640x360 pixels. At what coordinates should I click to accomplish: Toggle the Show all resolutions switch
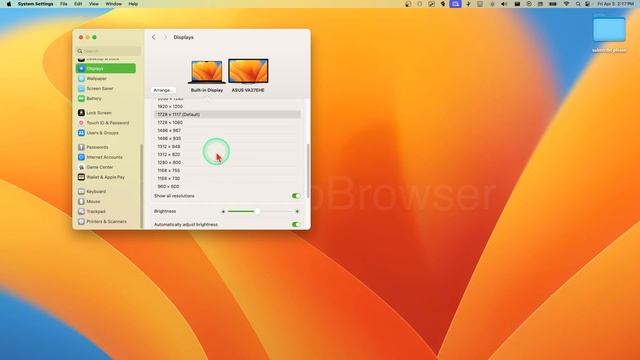tap(296, 196)
